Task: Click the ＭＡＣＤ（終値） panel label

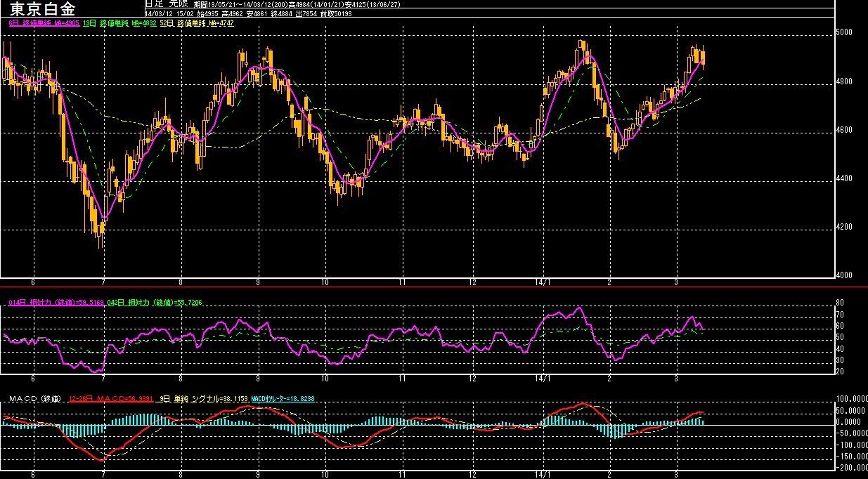Action: tap(34, 399)
